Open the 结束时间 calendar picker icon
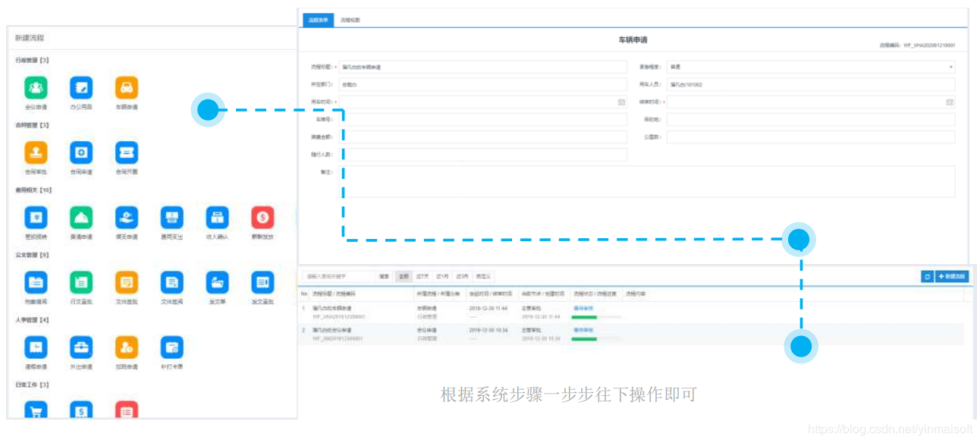This screenshot has height=443, width=980. [x=949, y=102]
